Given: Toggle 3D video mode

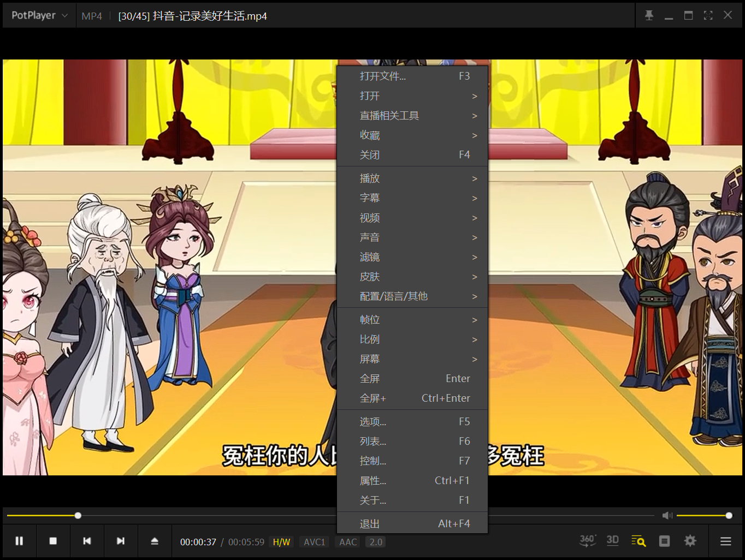Looking at the screenshot, I should (x=613, y=541).
